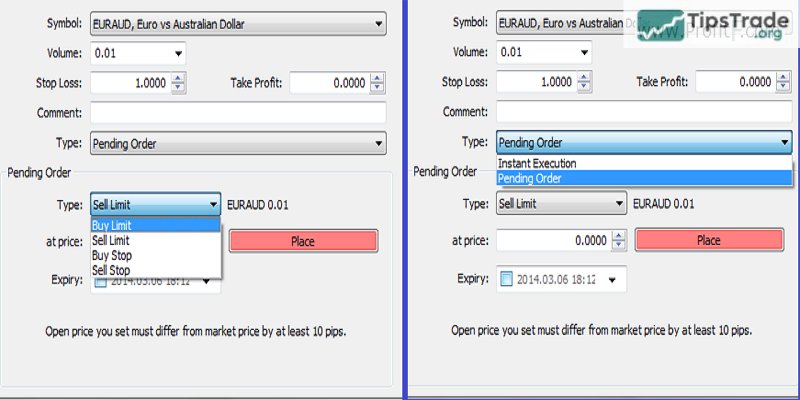This screenshot has width=800, height=400.
Task: Click the red Place button in left panel
Action: pyautogui.click(x=302, y=241)
